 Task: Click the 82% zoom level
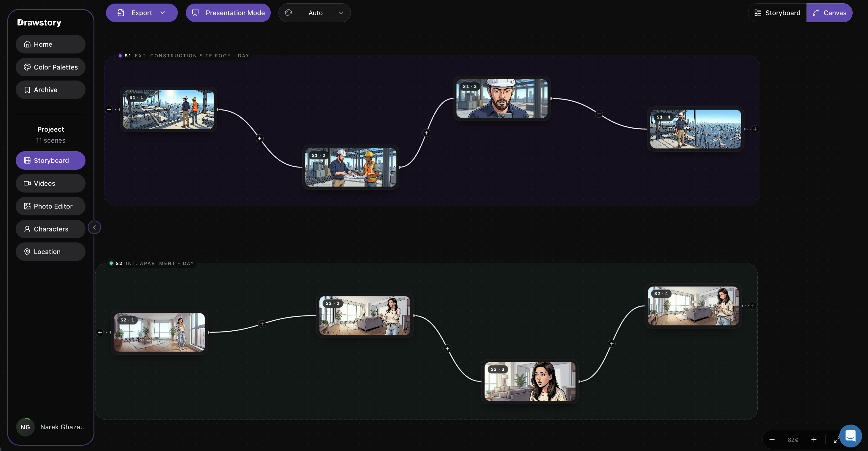pyautogui.click(x=793, y=440)
